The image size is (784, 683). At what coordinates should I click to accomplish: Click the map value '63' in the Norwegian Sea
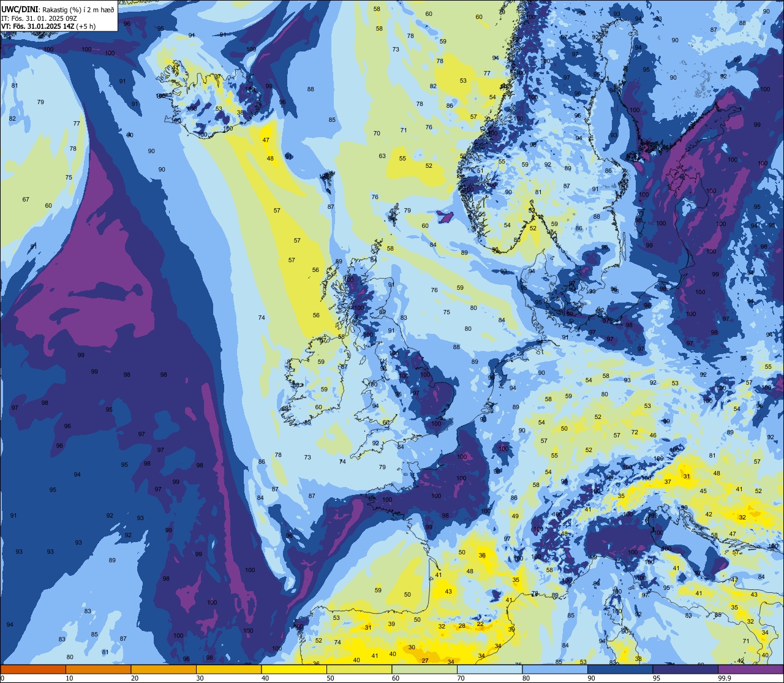382,156
